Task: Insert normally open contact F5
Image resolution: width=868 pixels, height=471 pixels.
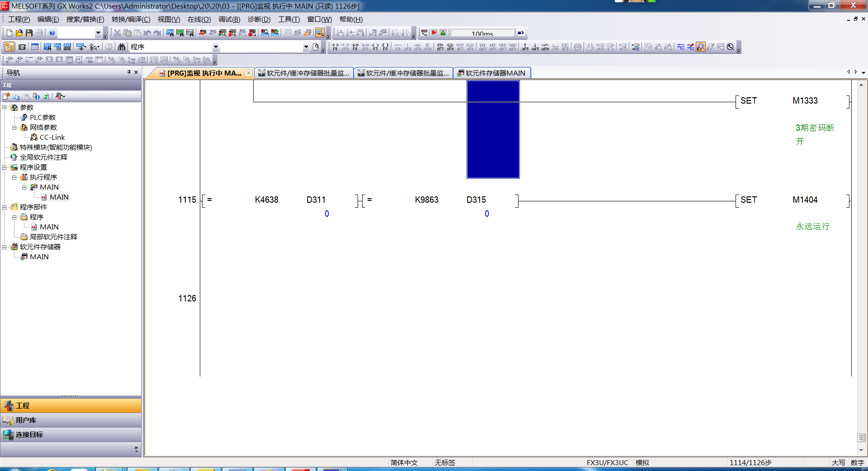Action: pyautogui.click(x=335, y=47)
